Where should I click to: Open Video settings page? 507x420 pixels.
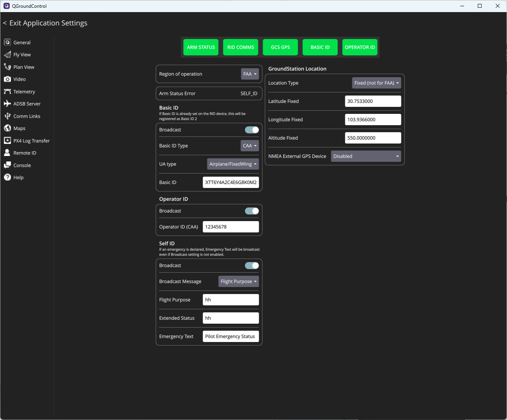pyautogui.click(x=19, y=79)
